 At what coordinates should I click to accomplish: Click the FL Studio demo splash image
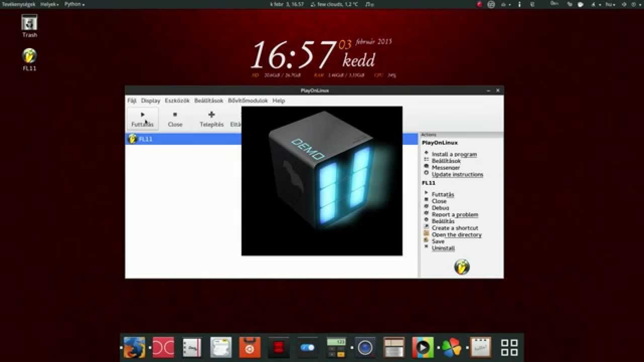click(x=322, y=181)
